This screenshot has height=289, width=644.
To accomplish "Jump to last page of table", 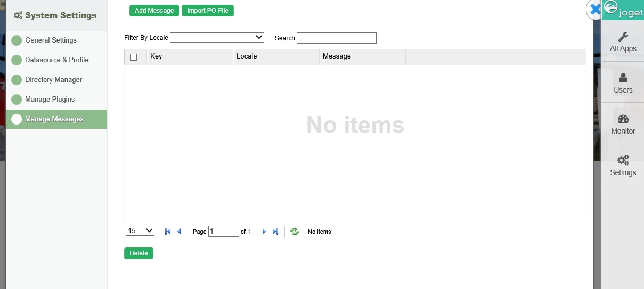I will point(275,232).
